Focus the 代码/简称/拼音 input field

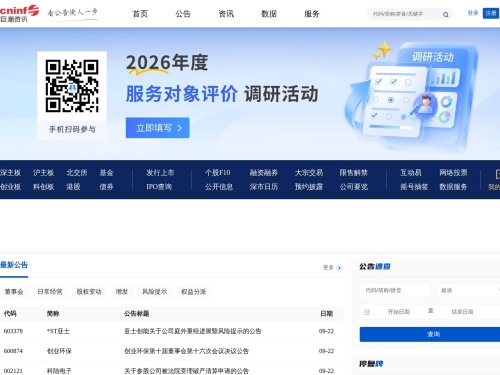pyautogui.click(x=395, y=291)
